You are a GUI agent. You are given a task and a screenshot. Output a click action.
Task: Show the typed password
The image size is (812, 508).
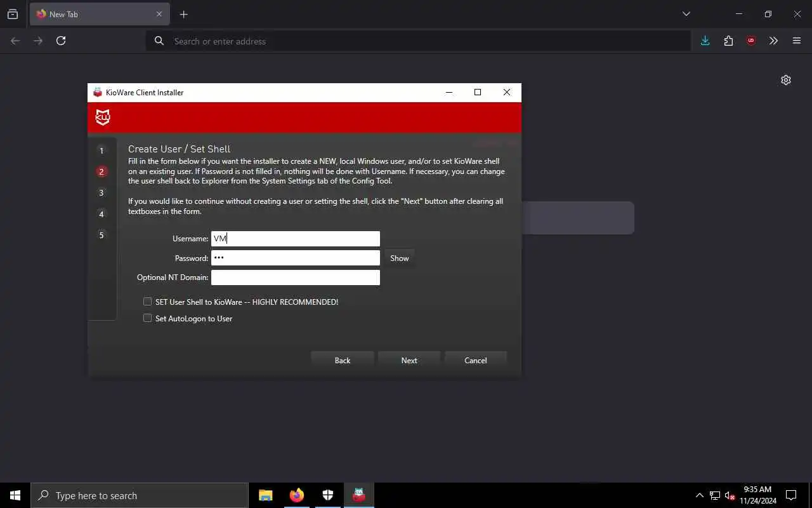click(400, 258)
